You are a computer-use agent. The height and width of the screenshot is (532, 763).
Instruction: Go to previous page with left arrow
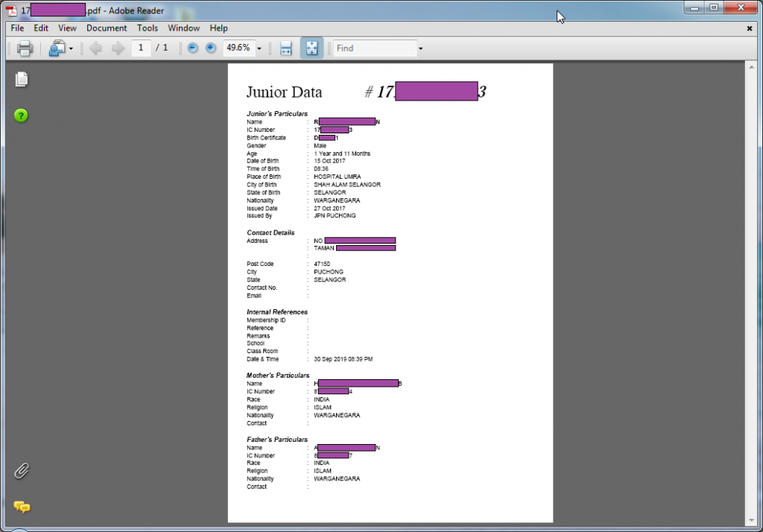95,48
